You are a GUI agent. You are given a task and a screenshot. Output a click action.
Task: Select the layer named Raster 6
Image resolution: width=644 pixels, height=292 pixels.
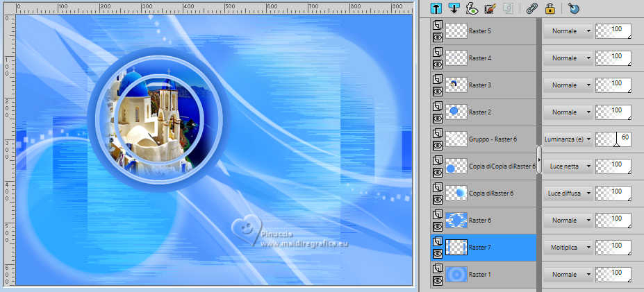480,221
